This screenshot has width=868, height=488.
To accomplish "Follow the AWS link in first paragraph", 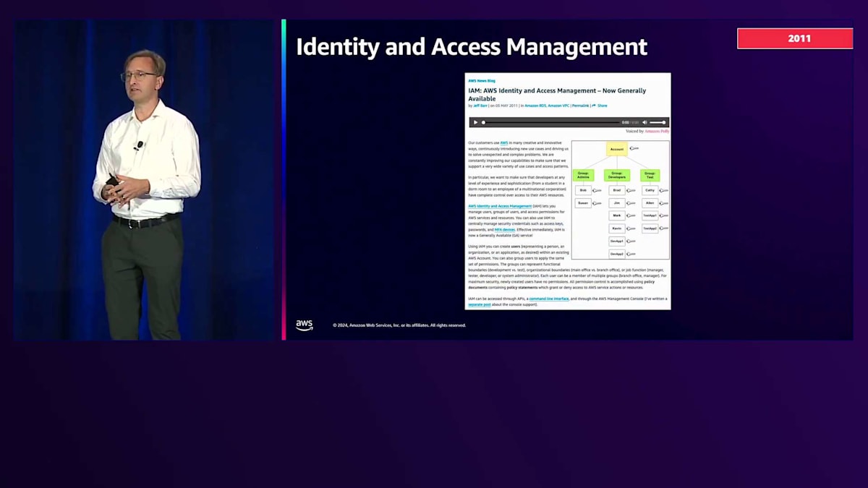I will coord(504,142).
